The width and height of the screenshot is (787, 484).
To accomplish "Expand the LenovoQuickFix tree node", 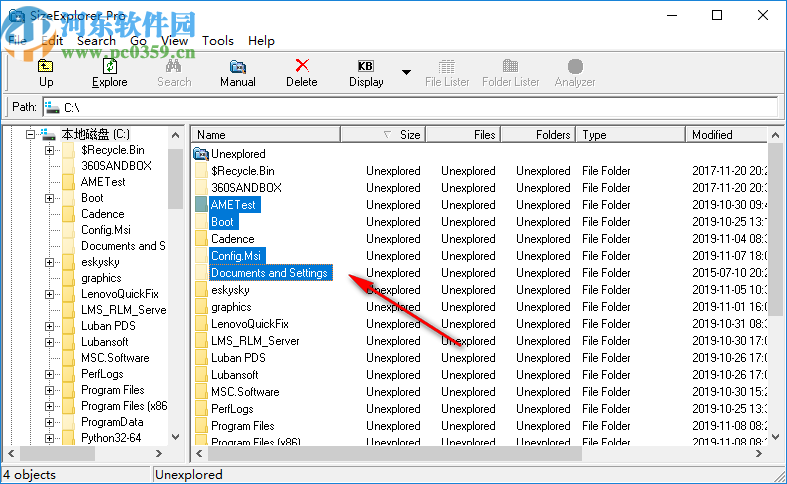I will 49,294.
